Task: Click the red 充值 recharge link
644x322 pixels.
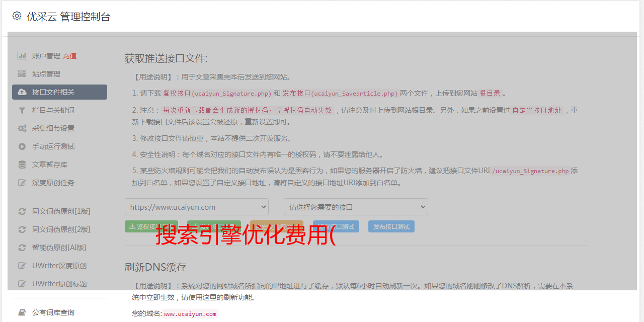Action: (69, 56)
